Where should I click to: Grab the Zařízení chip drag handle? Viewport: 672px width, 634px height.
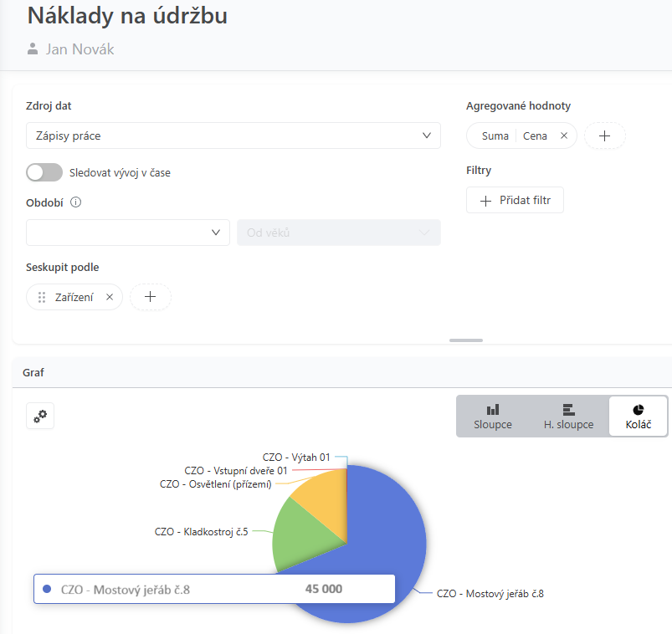click(x=42, y=297)
